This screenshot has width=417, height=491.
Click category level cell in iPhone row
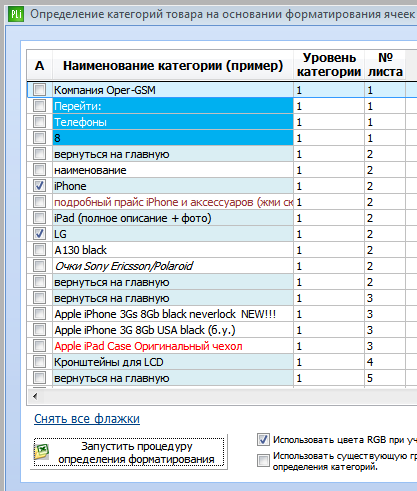point(329,186)
